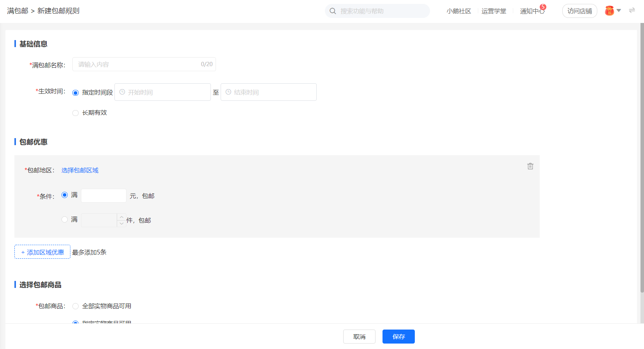
Task: Open the 小鹅社区 menu item
Action: (459, 11)
